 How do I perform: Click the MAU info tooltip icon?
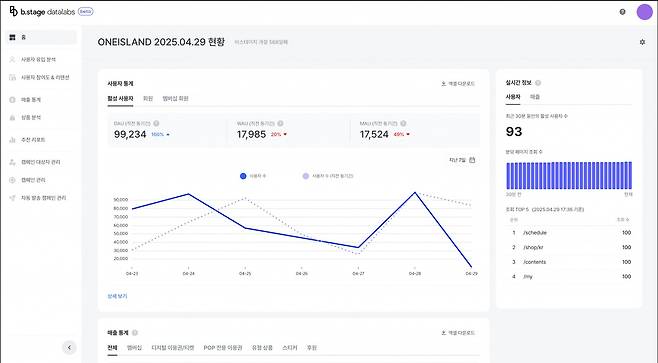coord(403,123)
